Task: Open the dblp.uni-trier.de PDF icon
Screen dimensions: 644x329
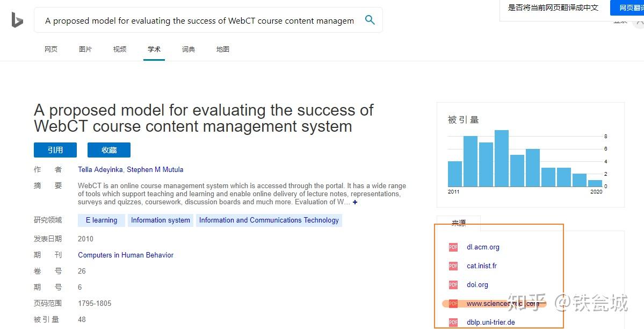Action: coord(453,323)
